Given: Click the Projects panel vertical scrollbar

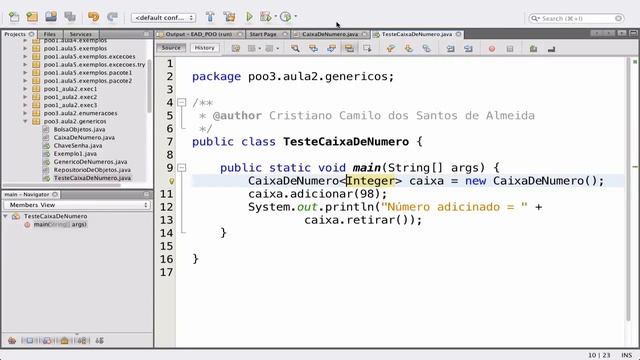Looking at the screenshot, I should point(149,86).
